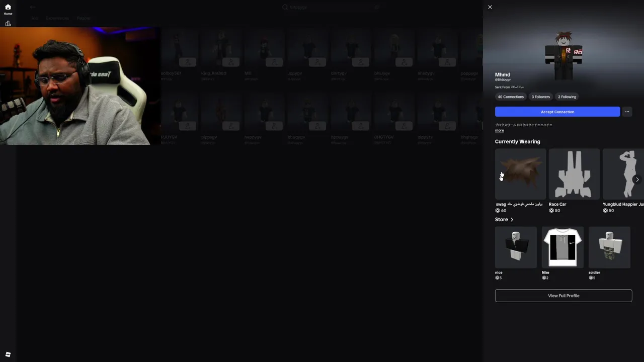Open the Store section chevron
The width and height of the screenshot is (644, 362).
coord(512,220)
